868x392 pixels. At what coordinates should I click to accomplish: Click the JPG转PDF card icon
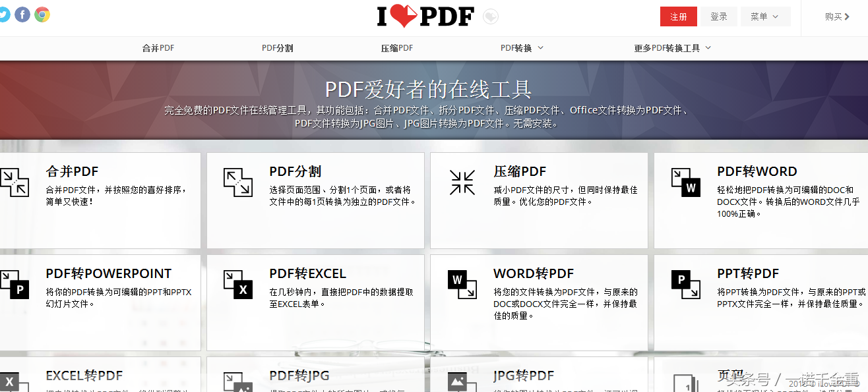pos(462,382)
